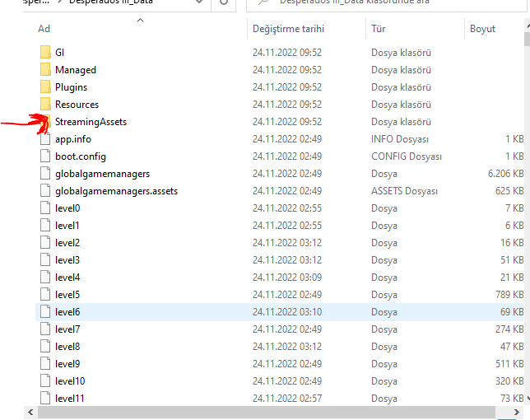Select the Managed folder icon
The height and width of the screenshot is (420, 530).
click(45, 70)
